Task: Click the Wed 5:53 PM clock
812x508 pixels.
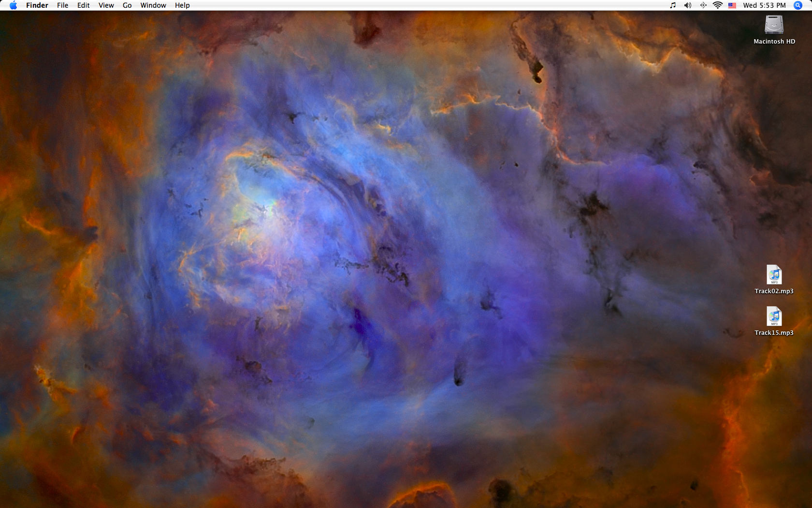Action: point(764,5)
